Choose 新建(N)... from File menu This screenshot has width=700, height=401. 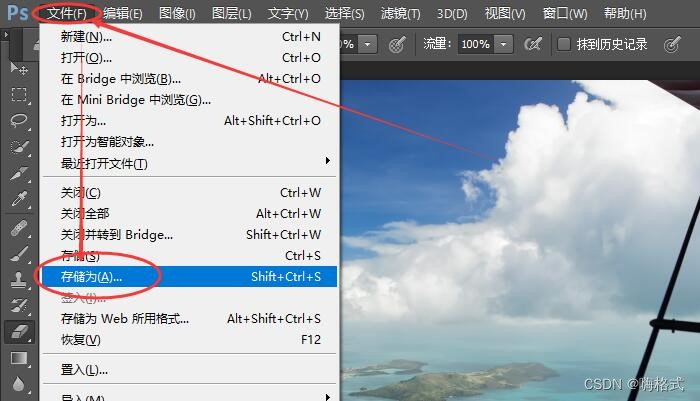(190, 37)
